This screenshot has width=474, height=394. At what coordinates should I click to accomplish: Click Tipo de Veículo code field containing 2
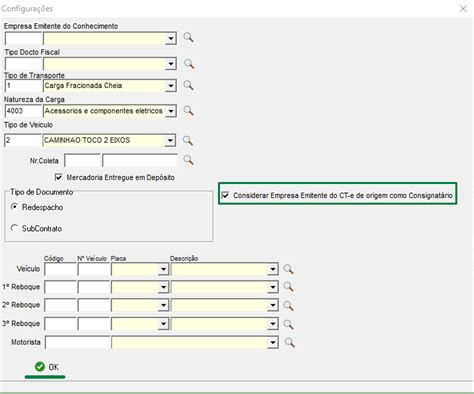(23, 140)
